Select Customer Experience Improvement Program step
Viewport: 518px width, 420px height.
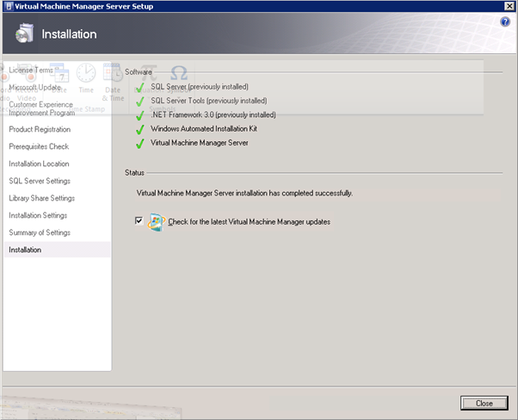click(x=42, y=108)
